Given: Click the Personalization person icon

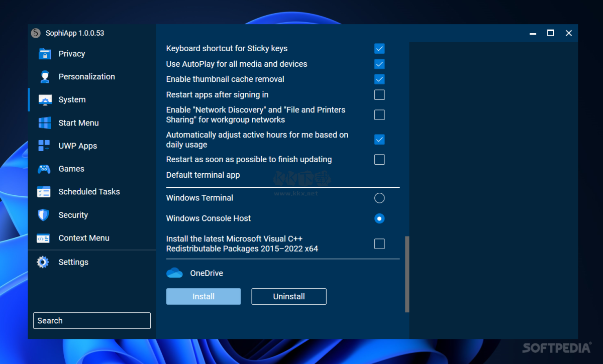Looking at the screenshot, I should tap(45, 77).
